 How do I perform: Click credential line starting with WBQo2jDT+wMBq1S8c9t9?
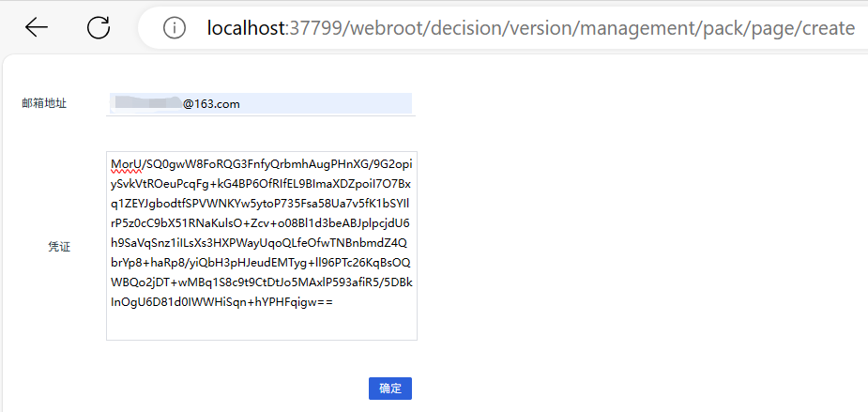coord(261,282)
